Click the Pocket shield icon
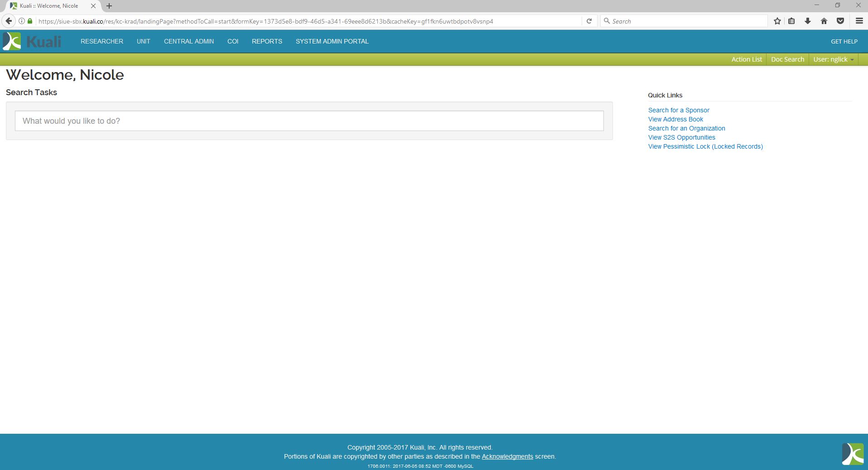 click(x=840, y=21)
